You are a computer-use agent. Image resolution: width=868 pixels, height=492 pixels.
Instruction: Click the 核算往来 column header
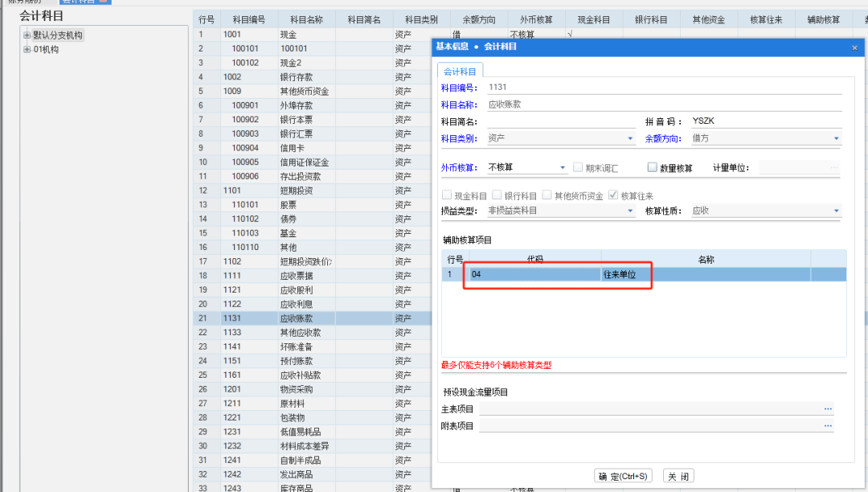766,20
